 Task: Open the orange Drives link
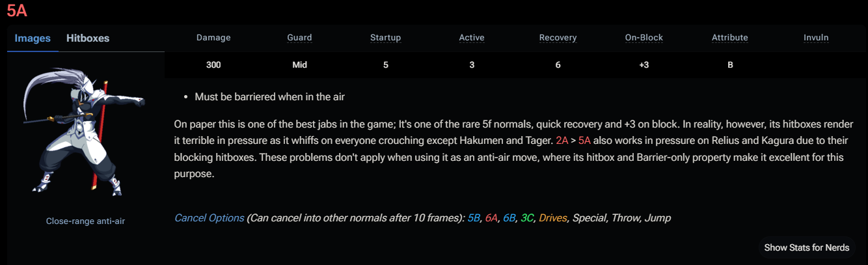pyautogui.click(x=552, y=218)
